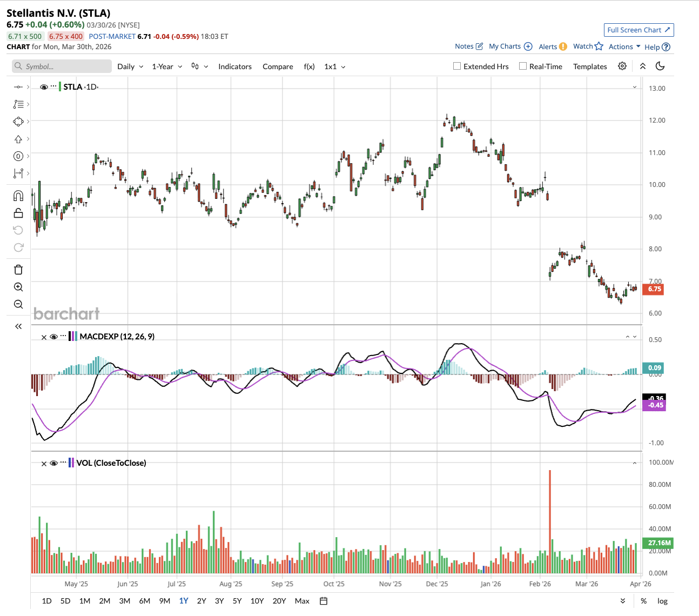The image size is (699, 616).
Task: Enable magnet snap mode
Action: [18, 196]
